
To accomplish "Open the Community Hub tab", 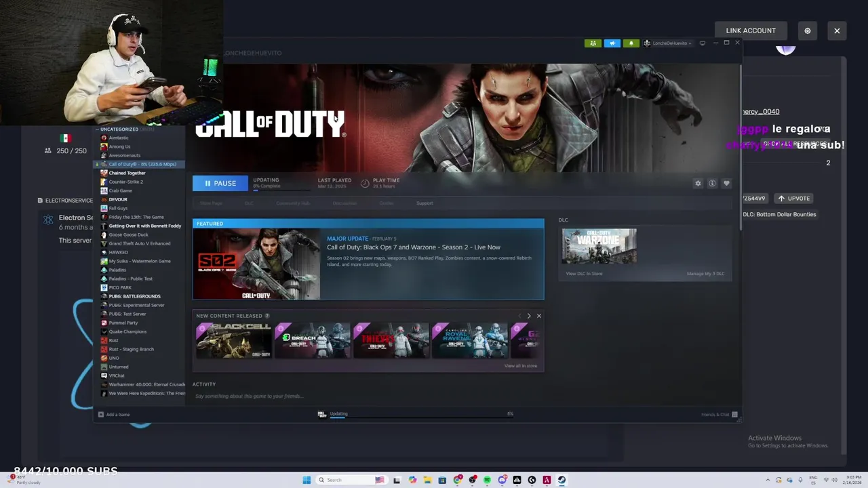I will [x=293, y=203].
